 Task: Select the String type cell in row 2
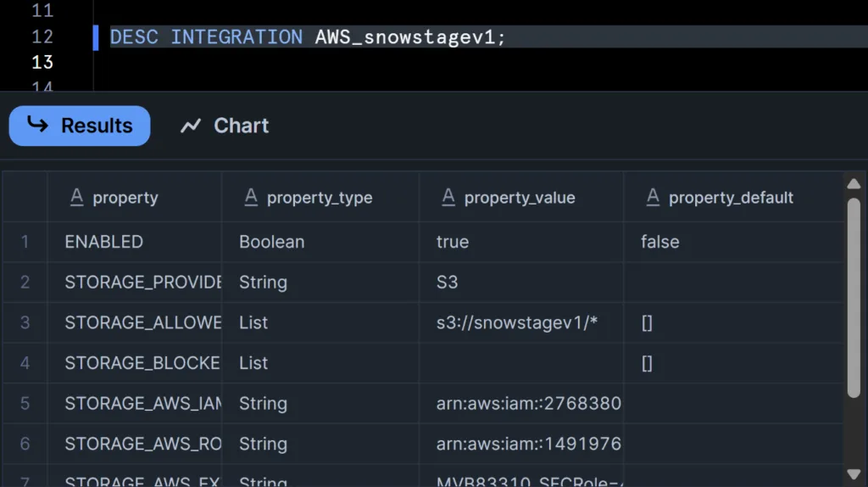320,283
